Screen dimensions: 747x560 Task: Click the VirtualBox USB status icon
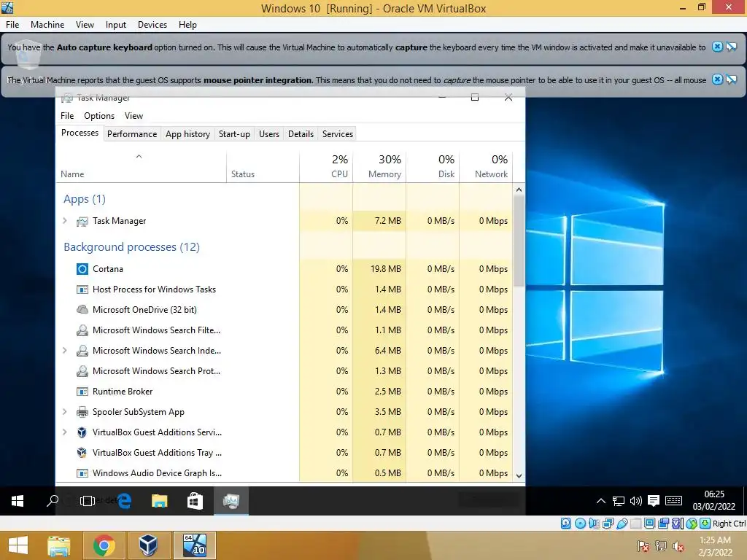pyautogui.click(x=622, y=524)
